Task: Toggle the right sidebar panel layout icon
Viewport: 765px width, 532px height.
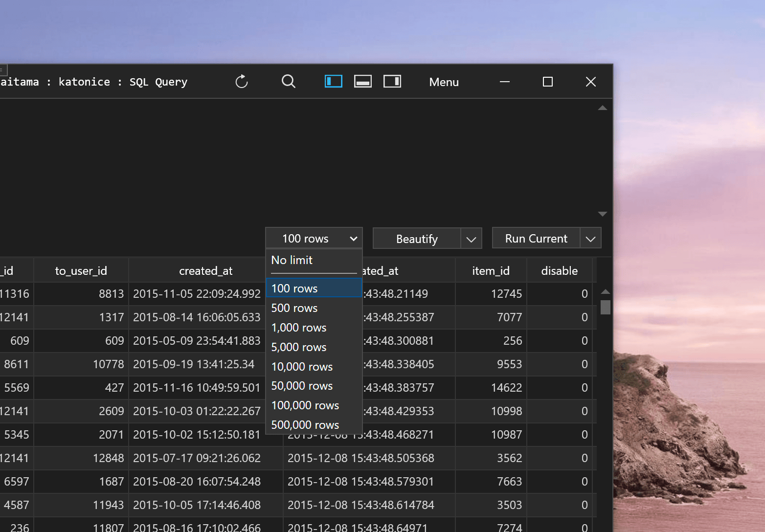Action: 392,81
